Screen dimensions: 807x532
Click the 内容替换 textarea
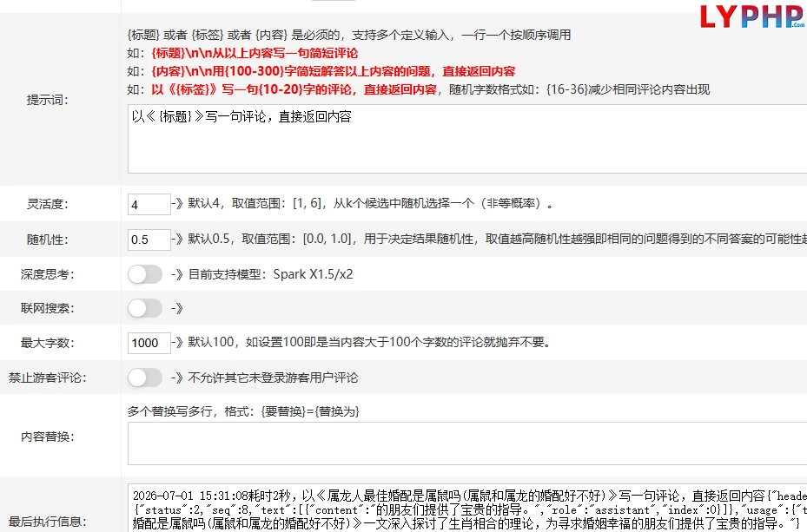tap(467, 443)
